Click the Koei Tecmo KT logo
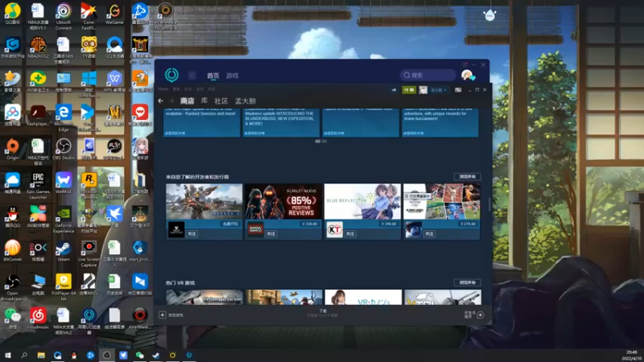 335,230
